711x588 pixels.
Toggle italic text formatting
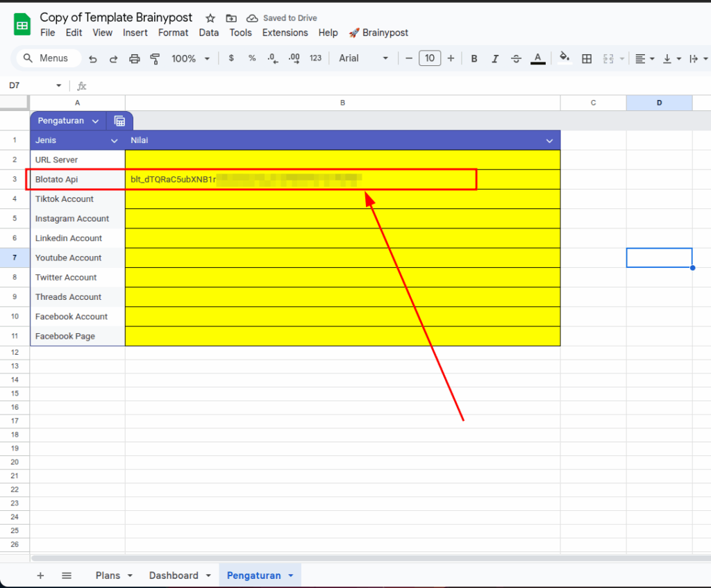[495, 59]
